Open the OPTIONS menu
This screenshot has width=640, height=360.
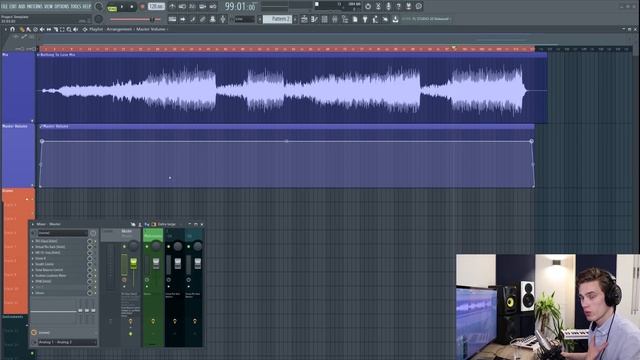point(61,7)
